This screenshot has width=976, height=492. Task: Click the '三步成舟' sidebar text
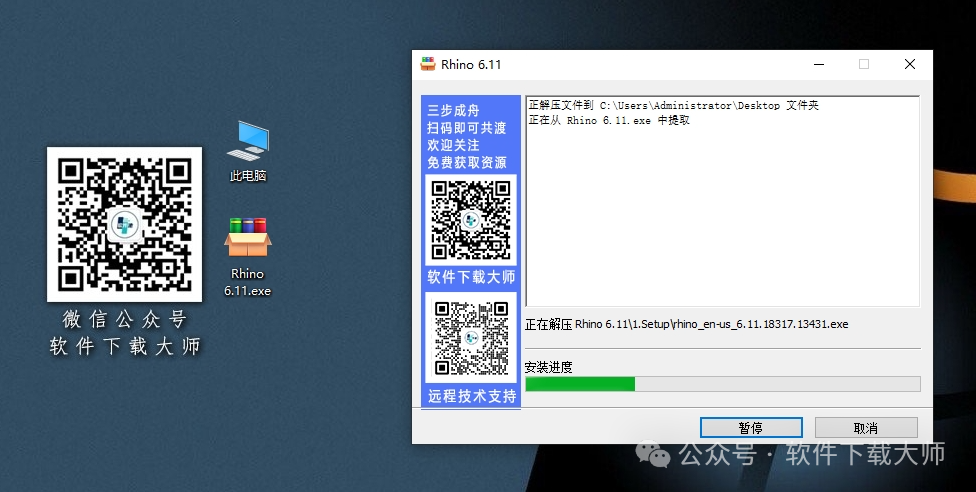(x=453, y=110)
